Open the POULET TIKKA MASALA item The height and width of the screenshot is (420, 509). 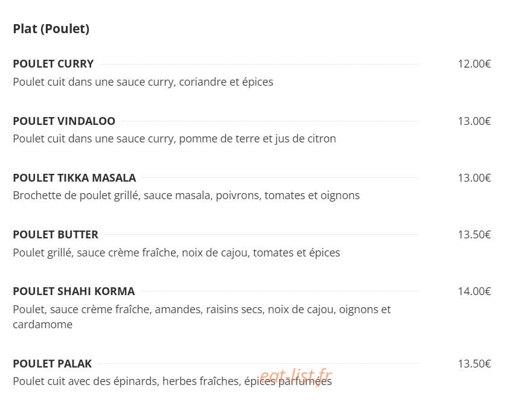pos(74,178)
